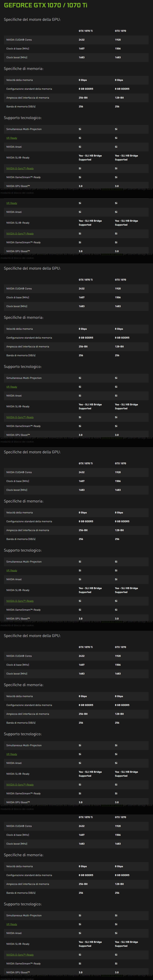153x980 pixels.
Task: Click the topmost GTX 1070 column header
Action: (x=121, y=31)
